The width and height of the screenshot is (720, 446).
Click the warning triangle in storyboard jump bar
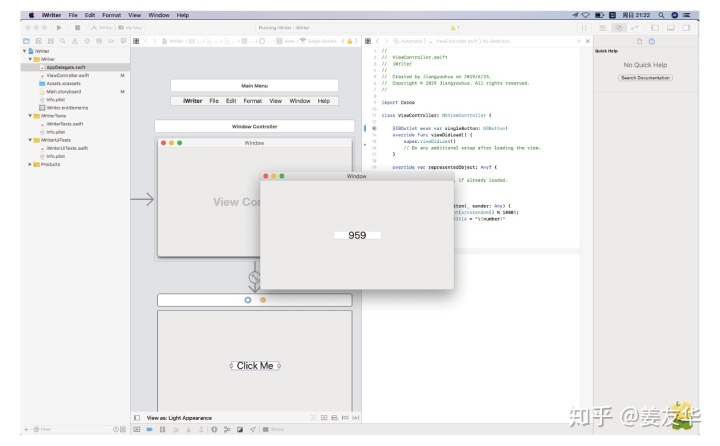[x=350, y=41]
